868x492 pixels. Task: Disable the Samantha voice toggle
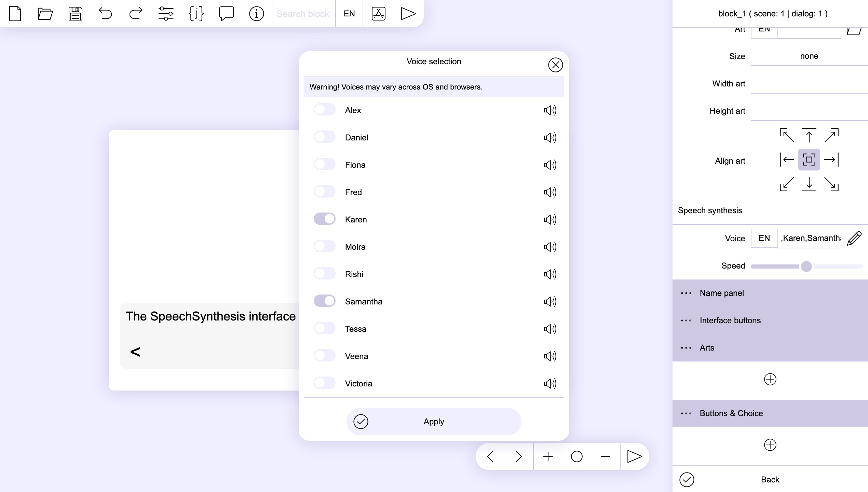pos(324,301)
